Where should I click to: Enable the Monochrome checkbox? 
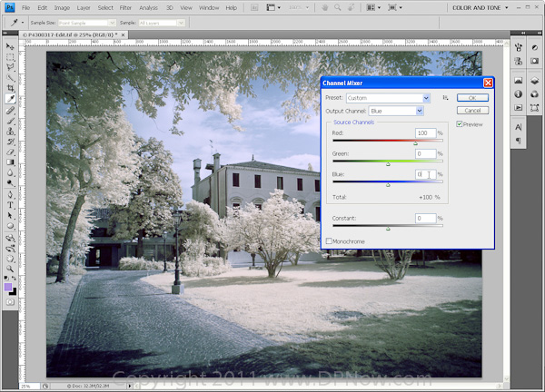[x=329, y=240]
